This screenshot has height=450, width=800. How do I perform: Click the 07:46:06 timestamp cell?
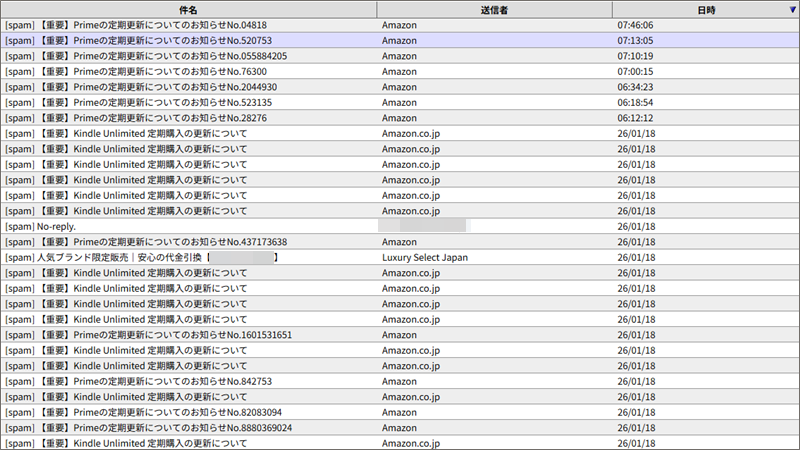pos(636,25)
